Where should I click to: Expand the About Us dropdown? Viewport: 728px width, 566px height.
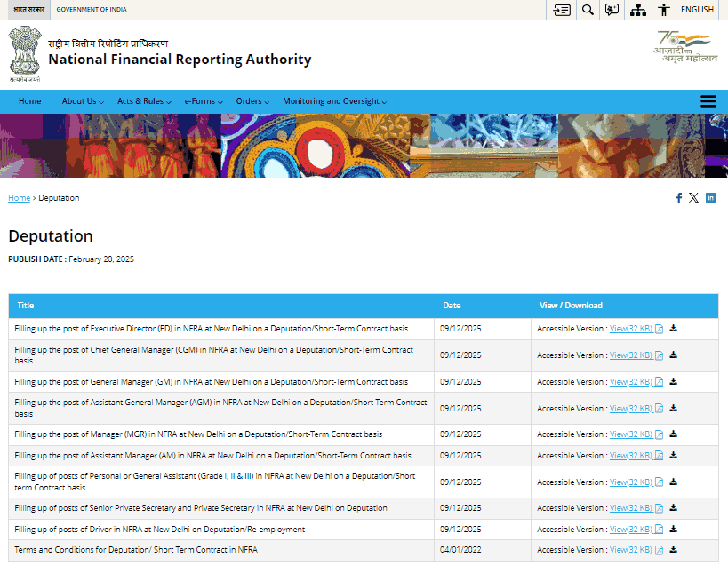point(83,101)
